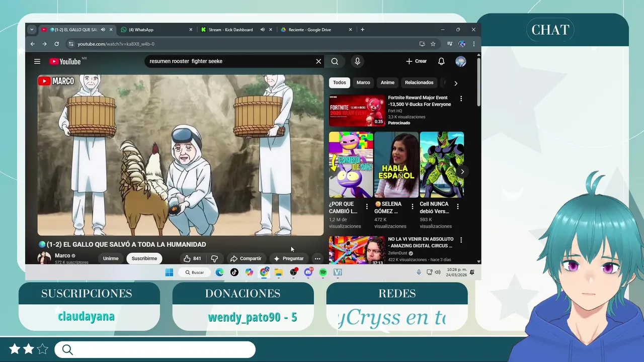Bookmark this page with the star
The image size is (644, 362).
click(x=433, y=44)
